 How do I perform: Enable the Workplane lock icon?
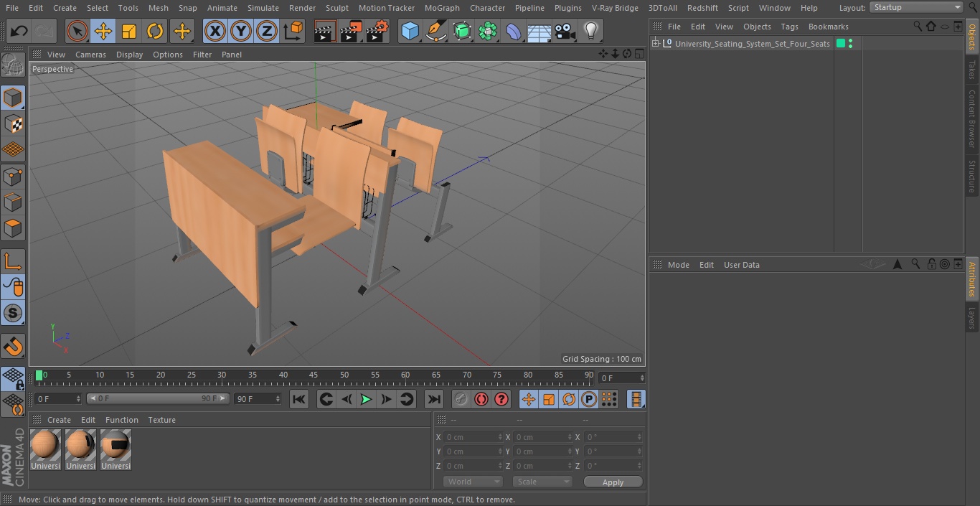click(x=13, y=378)
